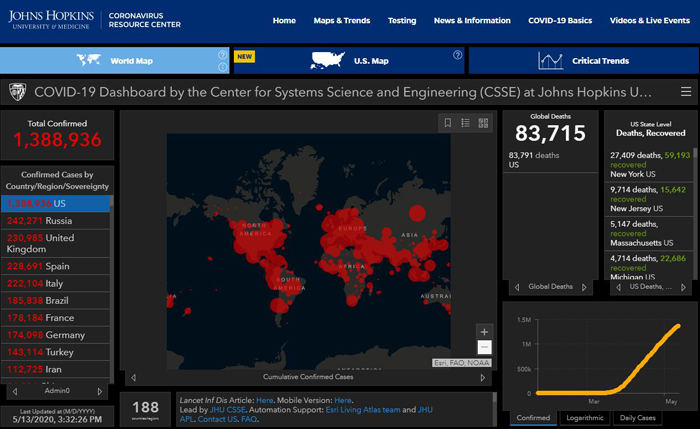Screen dimensions: 700x429
Task: Click the left arrow beside Global Deaths
Action: point(517,287)
